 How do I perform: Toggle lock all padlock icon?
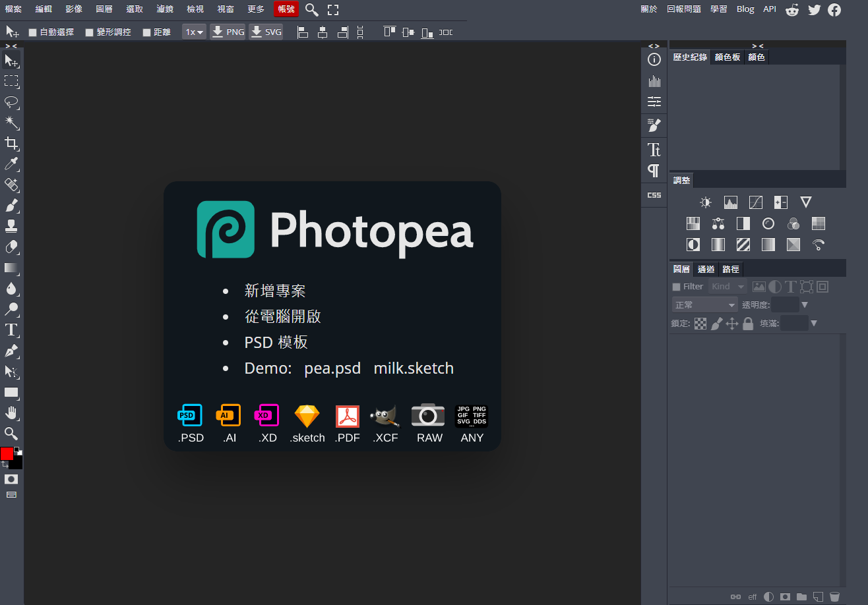[748, 324]
